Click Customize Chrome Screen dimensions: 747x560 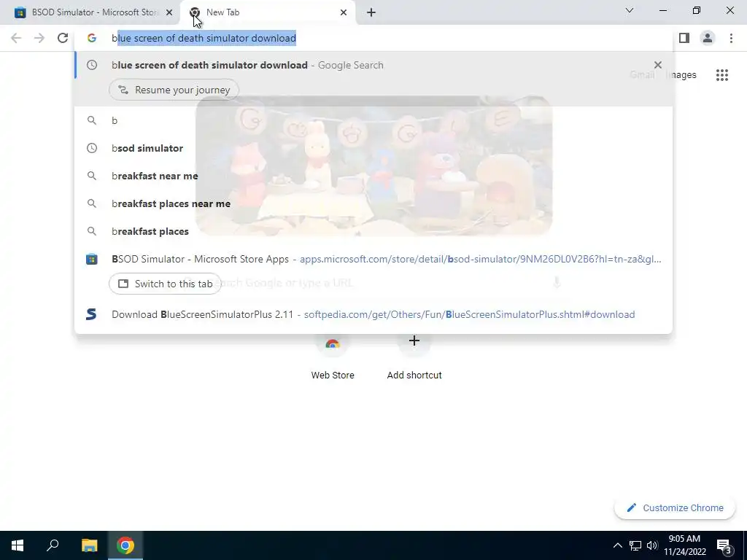click(x=675, y=507)
